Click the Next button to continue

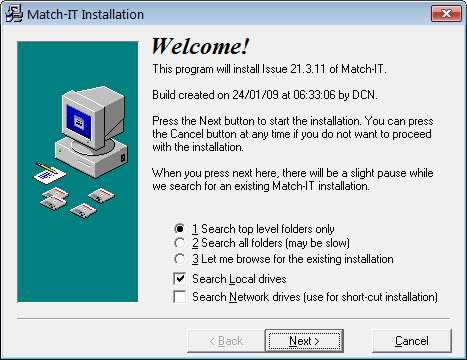304,341
